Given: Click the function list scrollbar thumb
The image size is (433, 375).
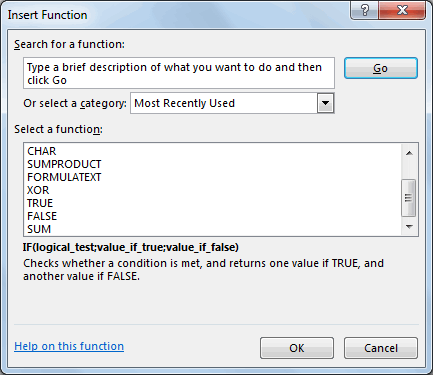Looking at the screenshot, I should [x=409, y=198].
